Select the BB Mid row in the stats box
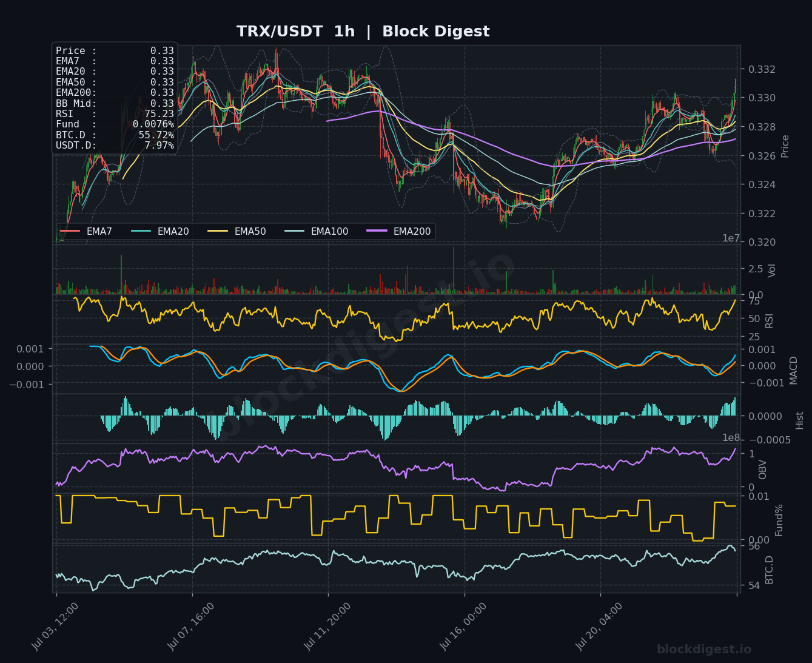This screenshot has width=812, height=663. point(115,103)
